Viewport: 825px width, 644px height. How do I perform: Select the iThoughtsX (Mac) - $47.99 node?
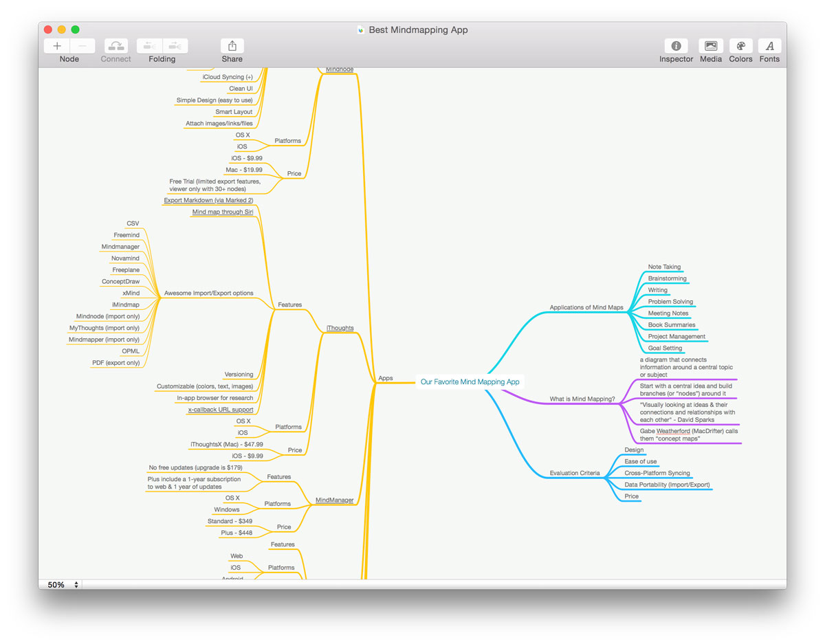pyautogui.click(x=227, y=444)
